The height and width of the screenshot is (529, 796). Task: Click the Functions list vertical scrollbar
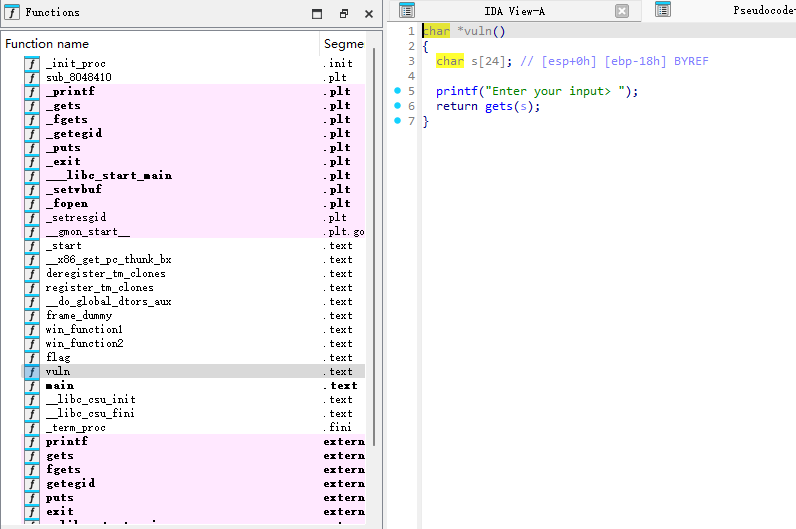pos(375,250)
